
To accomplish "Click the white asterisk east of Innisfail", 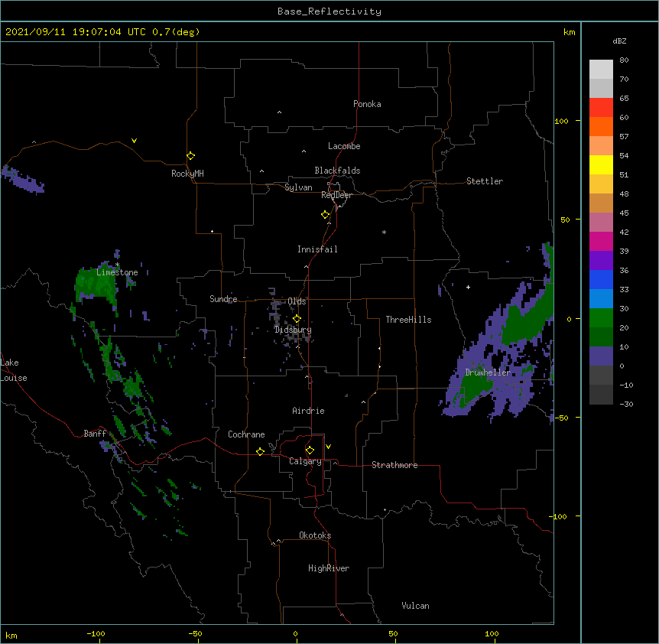I will [384, 232].
